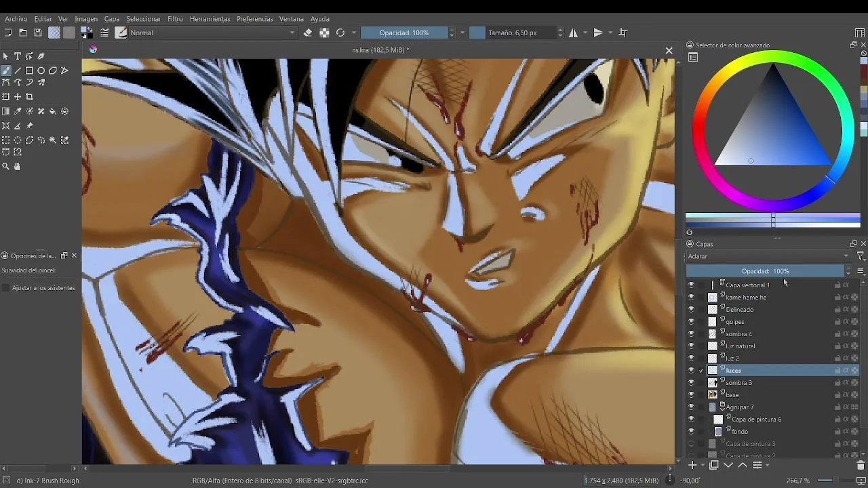Select the crop tool
Screen dimensions: 868x488
click(x=29, y=97)
